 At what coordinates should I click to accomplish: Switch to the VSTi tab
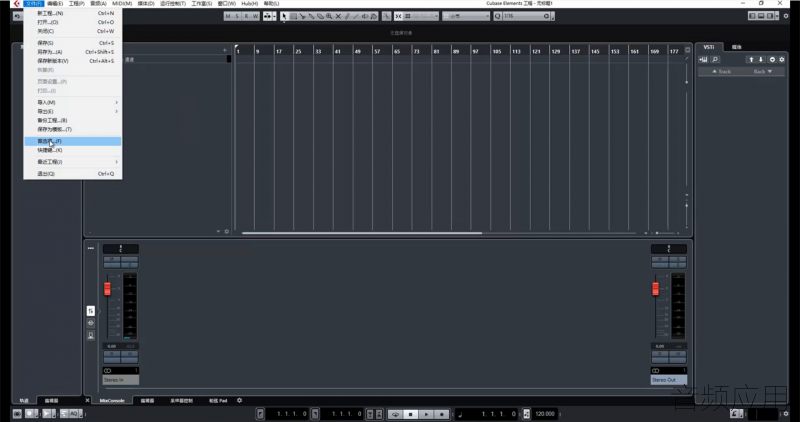[709, 47]
